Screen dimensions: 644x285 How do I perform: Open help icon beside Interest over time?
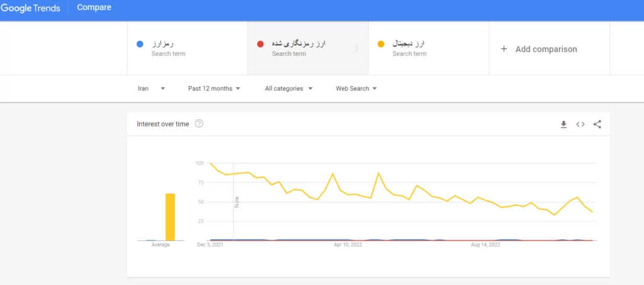coord(199,124)
